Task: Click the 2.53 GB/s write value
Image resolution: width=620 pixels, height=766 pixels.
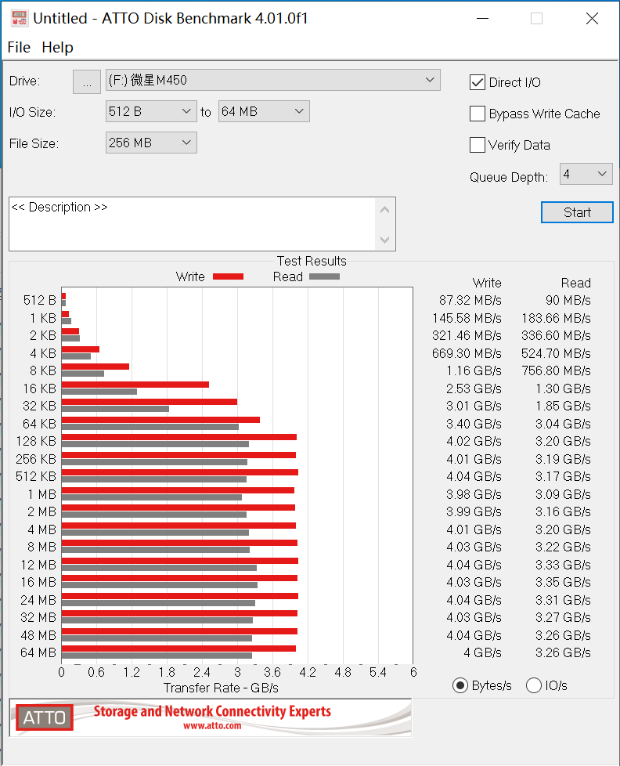Action: [x=473, y=388]
